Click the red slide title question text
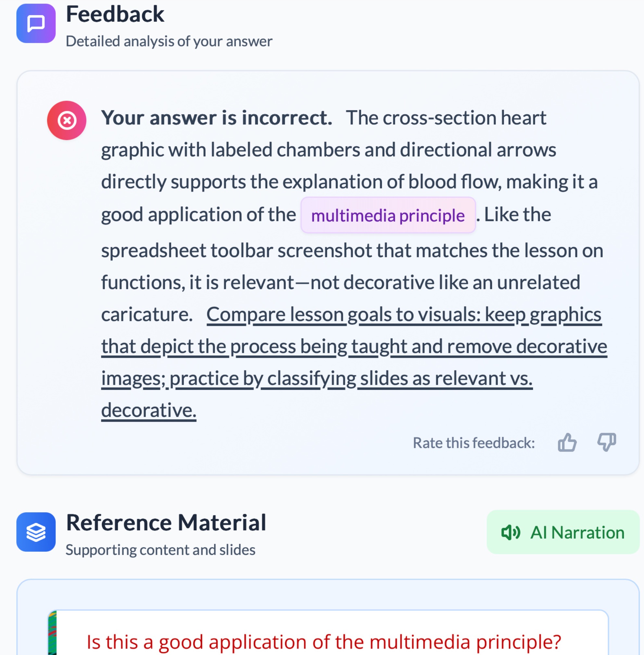 tap(324, 642)
